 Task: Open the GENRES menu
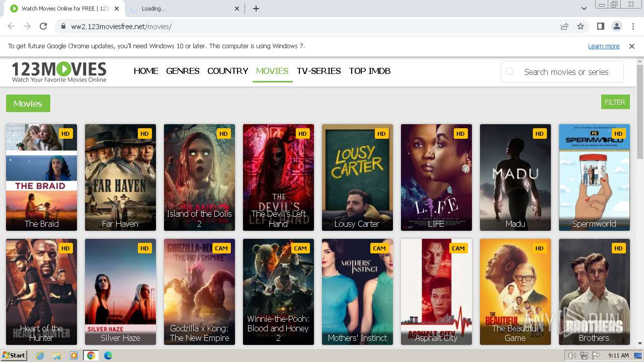click(183, 71)
